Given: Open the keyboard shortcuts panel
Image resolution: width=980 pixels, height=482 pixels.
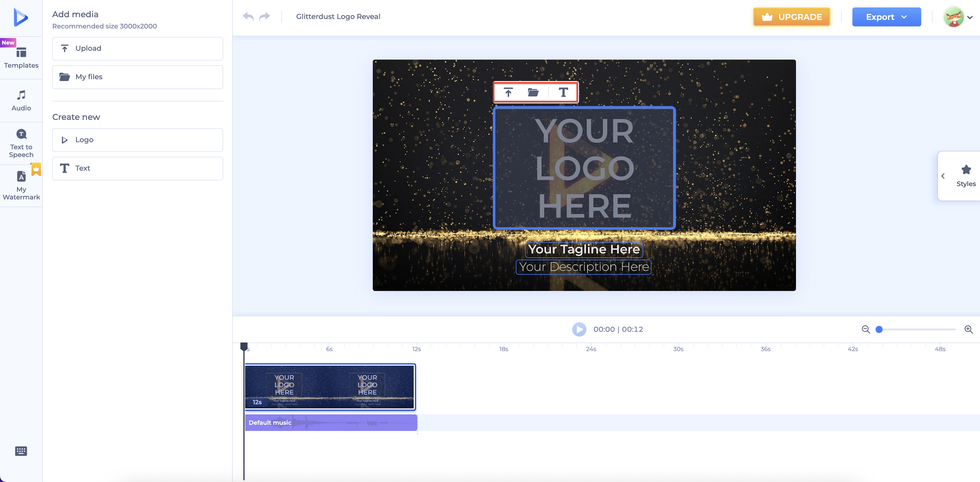Looking at the screenshot, I should pos(21,451).
